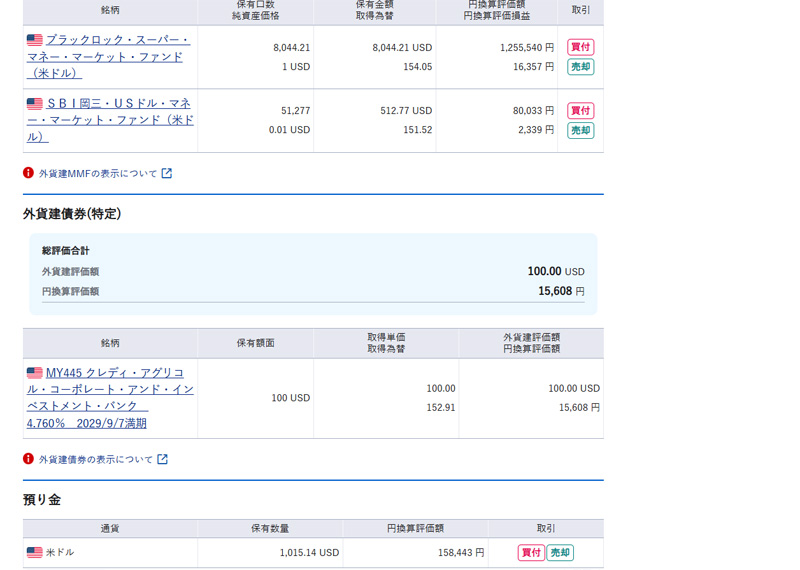Click external link icon after 外貨建MMFの表示について
The image size is (800, 570).
click(167, 173)
